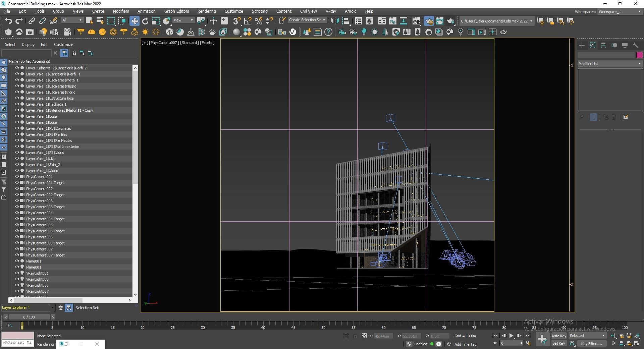The width and height of the screenshot is (644, 349).
Task: Open the selection filter All dropdown
Action: point(72,20)
